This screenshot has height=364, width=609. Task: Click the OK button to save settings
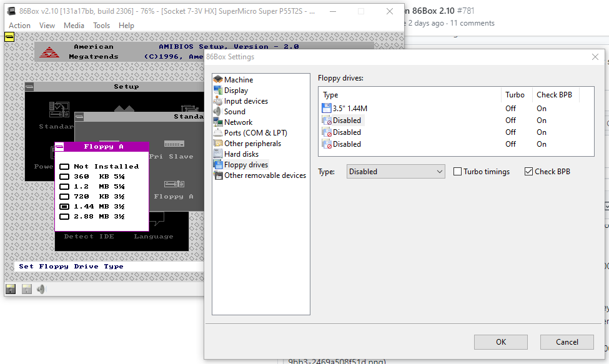point(500,342)
